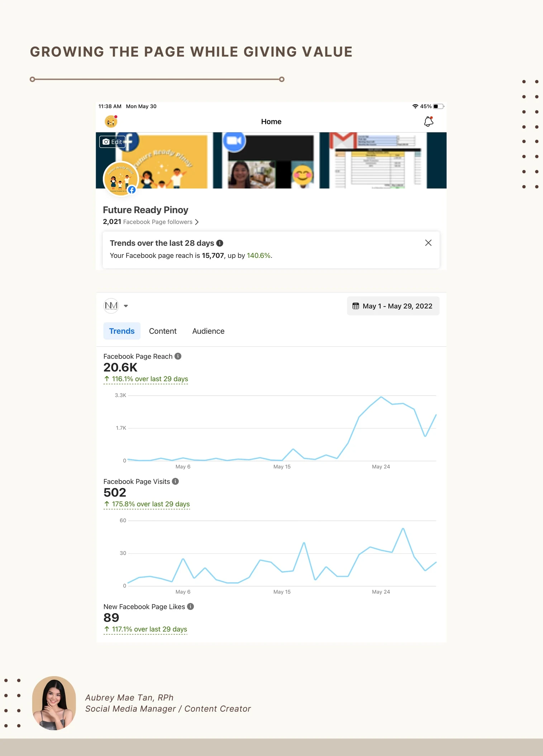
Task: Select the NM account logo
Action: pos(111,306)
